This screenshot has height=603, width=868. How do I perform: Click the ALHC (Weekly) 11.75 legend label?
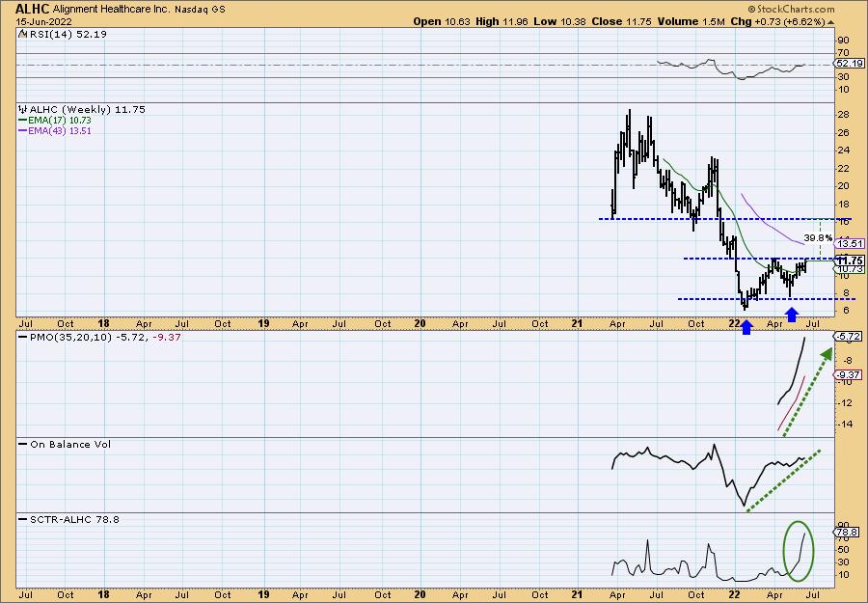pos(88,110)
